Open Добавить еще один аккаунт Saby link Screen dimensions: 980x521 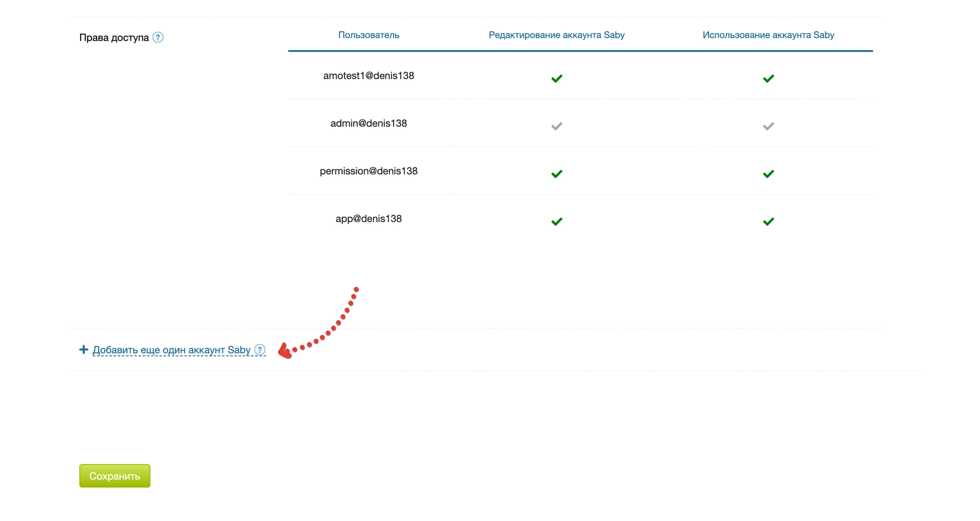coord(171,350)
